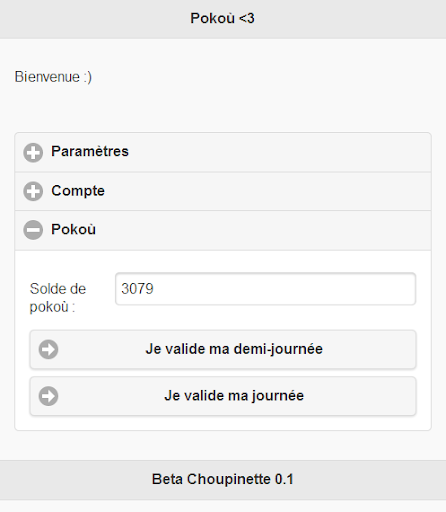Click the plus icon beside Paramètres
This screenshot has width=446, height=512.
pyautogui.click(x=33, y=153)
